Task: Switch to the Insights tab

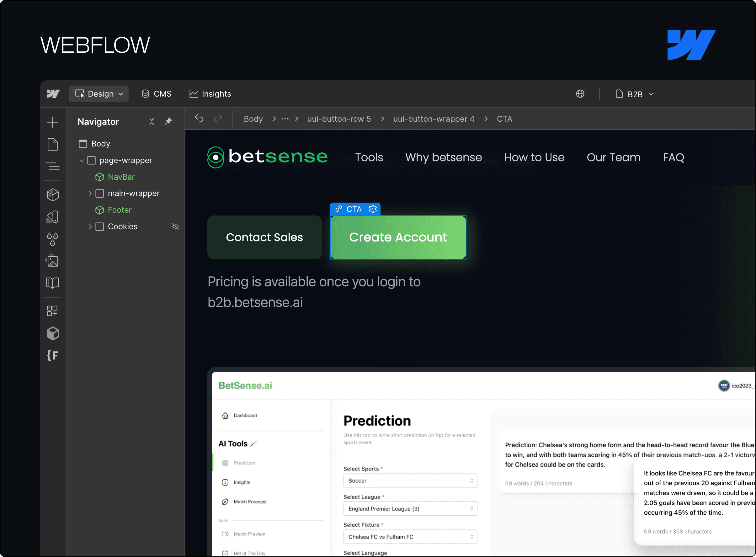Action: [210, 94]
